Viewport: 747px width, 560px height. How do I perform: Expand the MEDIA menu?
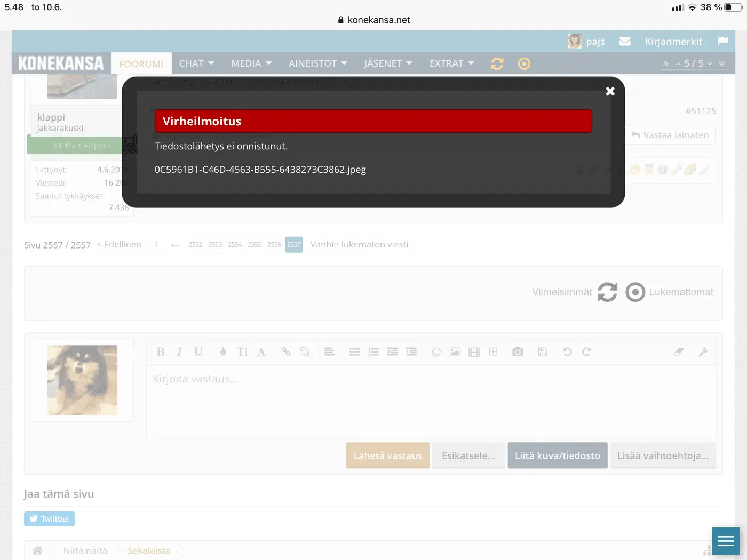tap(251, 63)
